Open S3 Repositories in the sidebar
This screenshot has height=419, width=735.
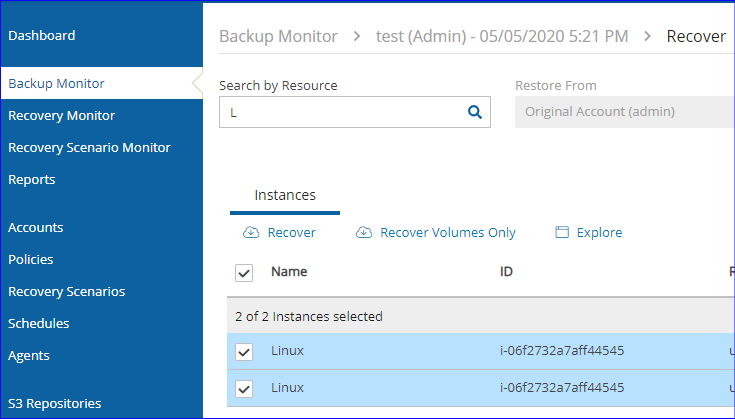pyautogui.click(x=55, y=404)
